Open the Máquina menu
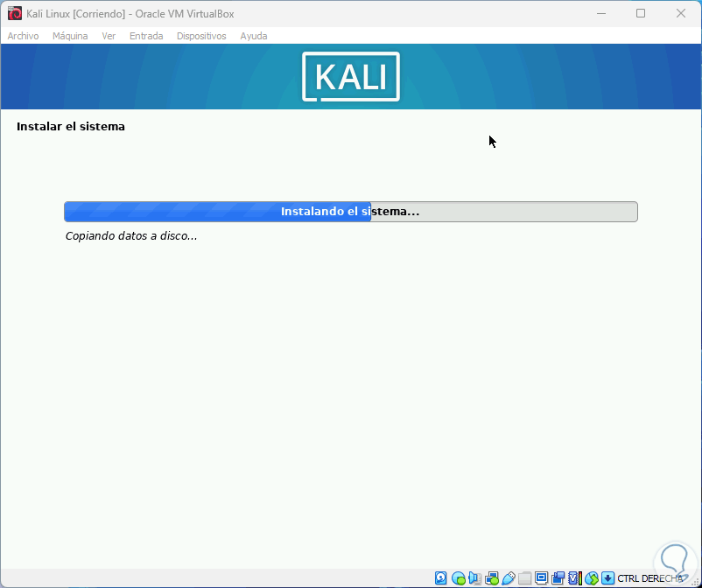The width and height of the screenshot is (702, 588). point(70,36)
